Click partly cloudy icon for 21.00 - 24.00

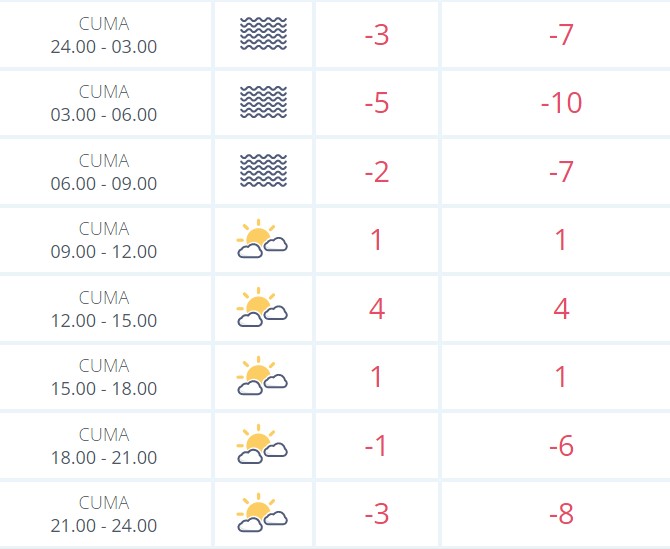262,513
